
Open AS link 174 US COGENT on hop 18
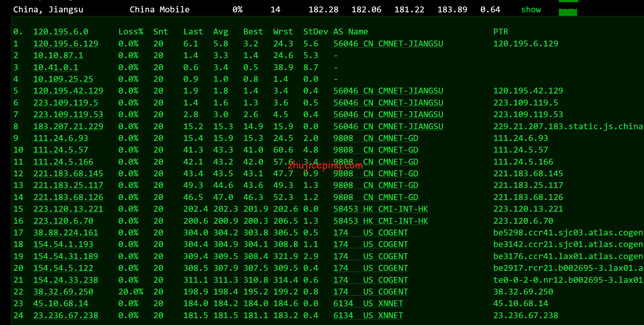click(371, 244)
